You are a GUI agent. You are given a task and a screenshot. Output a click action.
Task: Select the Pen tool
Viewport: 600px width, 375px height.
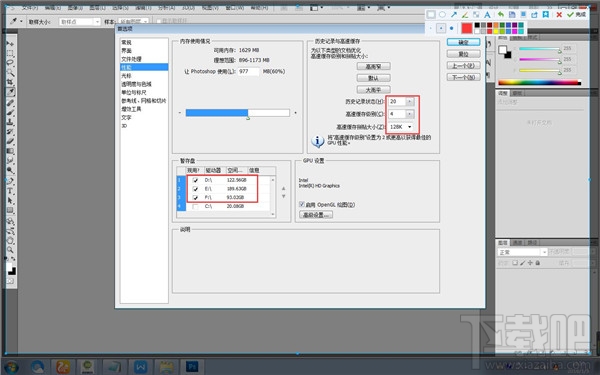click(10, 181)
